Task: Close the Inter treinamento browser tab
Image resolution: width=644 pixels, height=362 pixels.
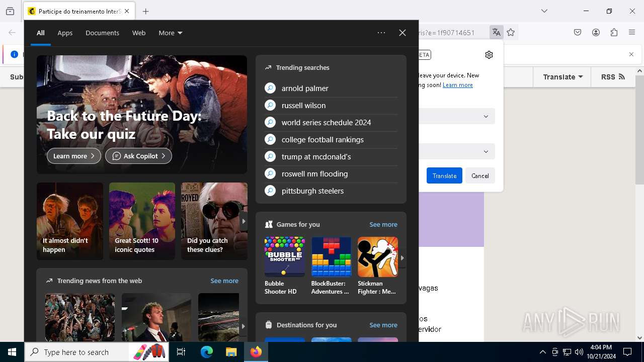Action: coord(127,11)
